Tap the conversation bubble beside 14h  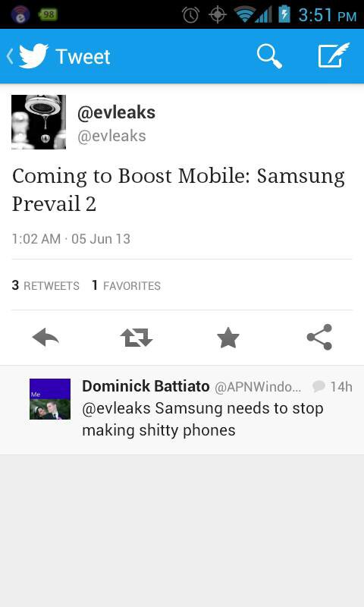(318, 386)
